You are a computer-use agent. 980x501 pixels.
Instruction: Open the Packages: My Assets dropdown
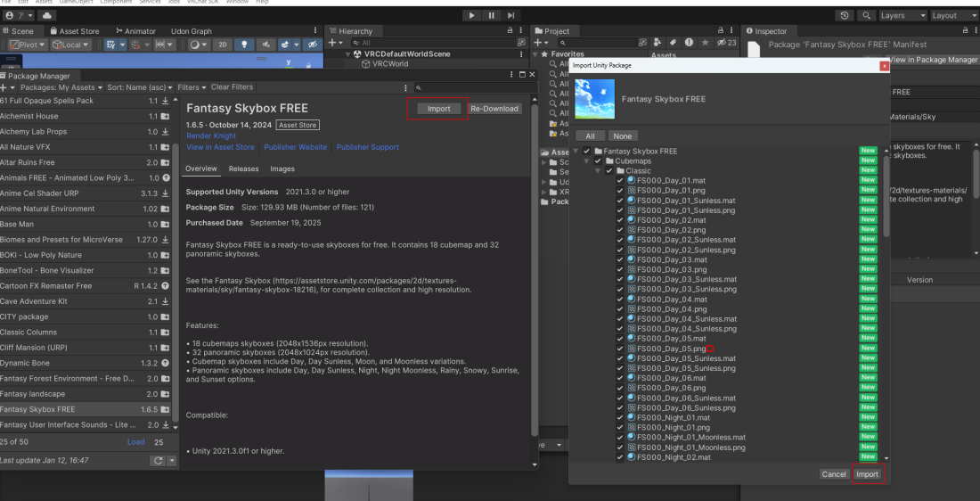61,87
